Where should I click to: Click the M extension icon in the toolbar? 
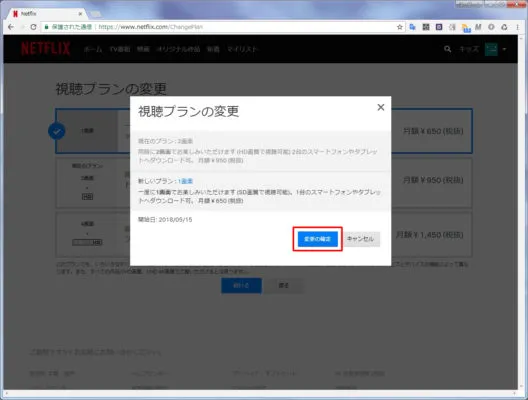tap(478, 27)
